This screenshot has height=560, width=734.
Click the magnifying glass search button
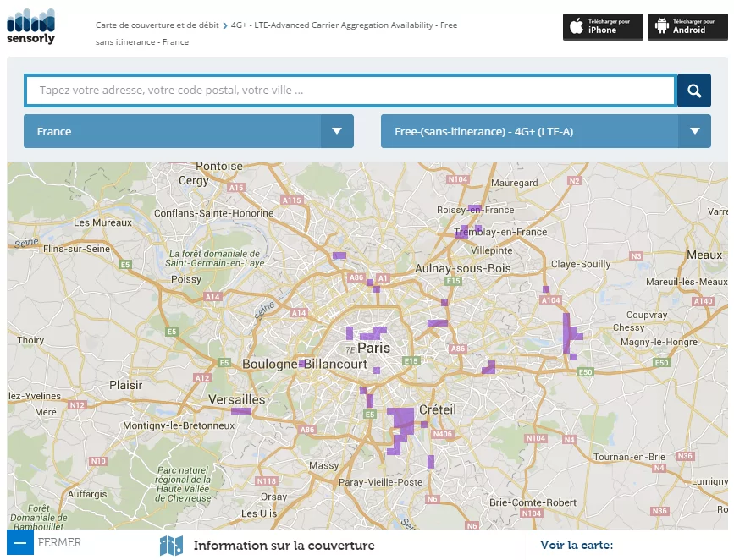tap(693, 91)
